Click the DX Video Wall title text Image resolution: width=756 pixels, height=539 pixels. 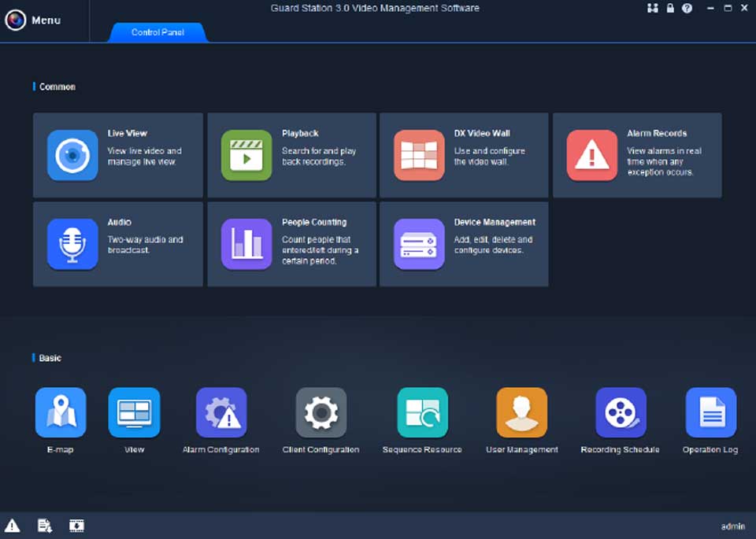point(482,134)
